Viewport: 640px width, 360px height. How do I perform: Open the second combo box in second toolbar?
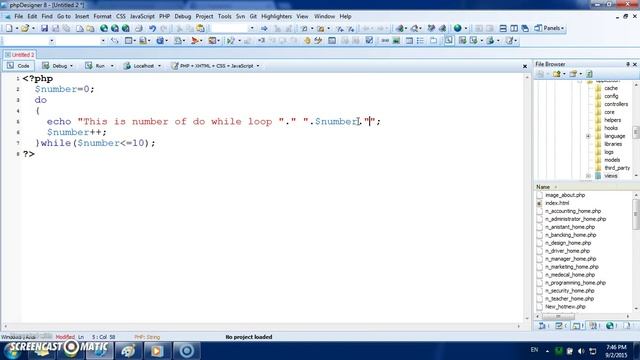102,40
